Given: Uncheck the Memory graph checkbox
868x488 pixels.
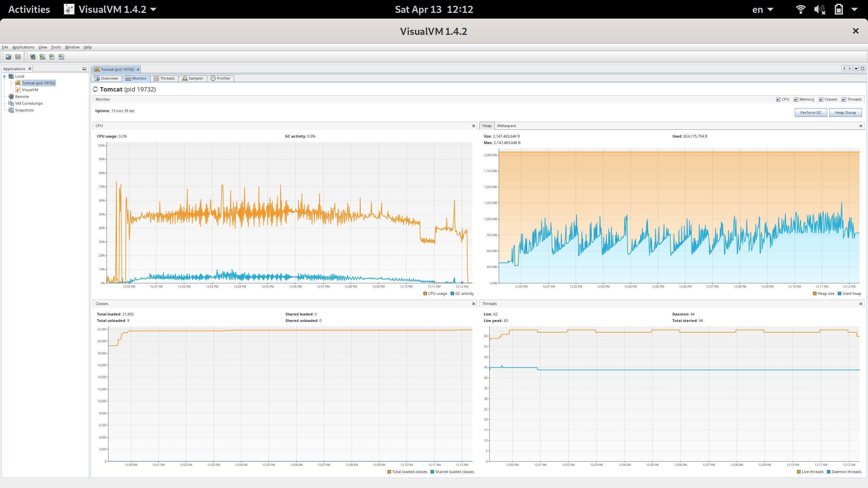Looking at the screenshot, I should 796,100.
